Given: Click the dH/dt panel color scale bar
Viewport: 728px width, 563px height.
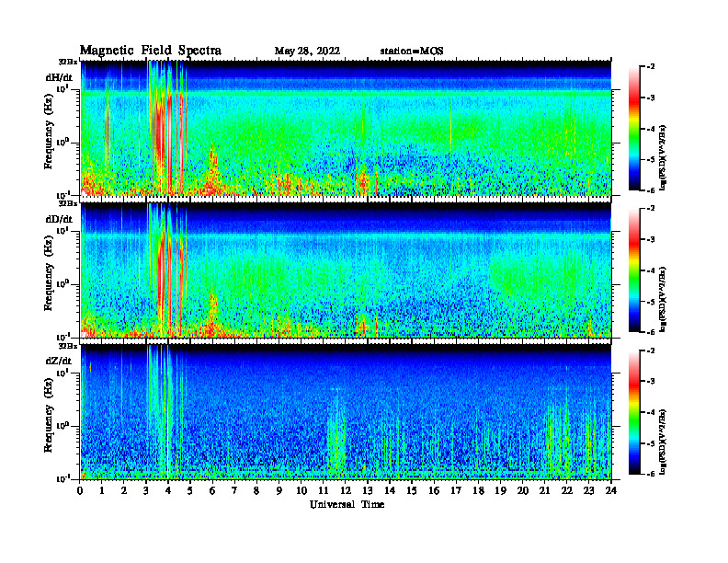Looking at the screenshot, I should pos(634,129).
